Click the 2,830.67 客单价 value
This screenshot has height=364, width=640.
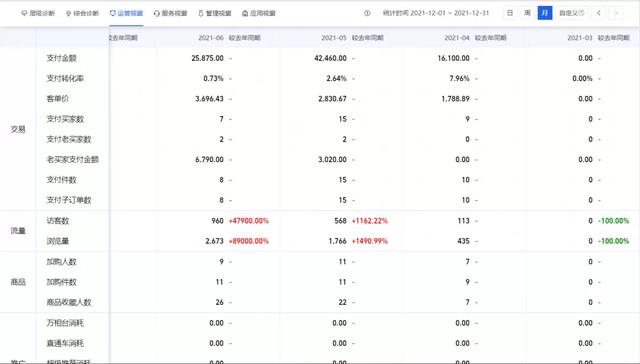pos(332,99)
